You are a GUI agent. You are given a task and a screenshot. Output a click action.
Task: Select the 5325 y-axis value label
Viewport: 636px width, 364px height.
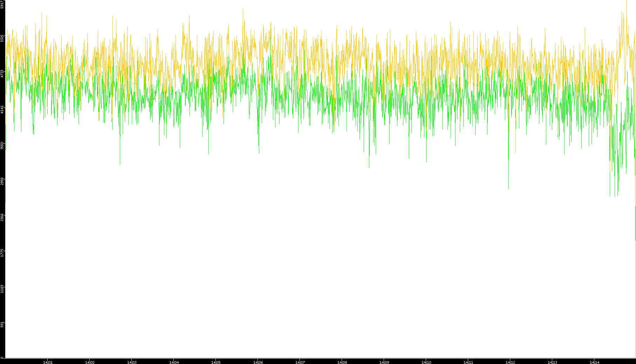[2, 38]
